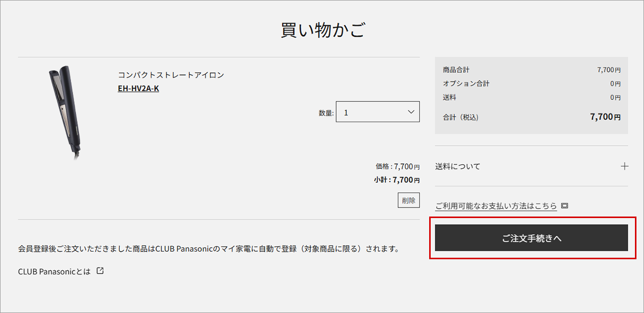The height and width of the screenshot is (313, 644).
Task: Open the EH-HV2A-K product link
Action: click(138, 89)
